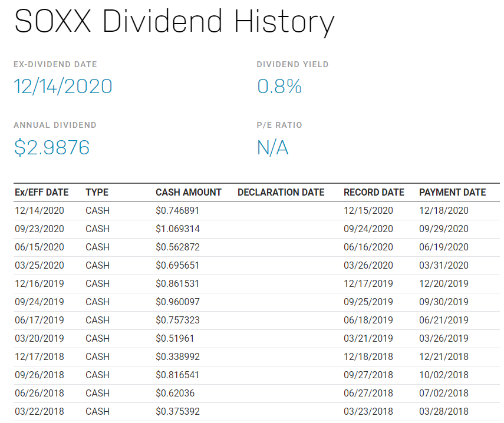Click payment date 03/28/2018
The height and width of the screenshot is (423, 504).
[x=444, y=412]
